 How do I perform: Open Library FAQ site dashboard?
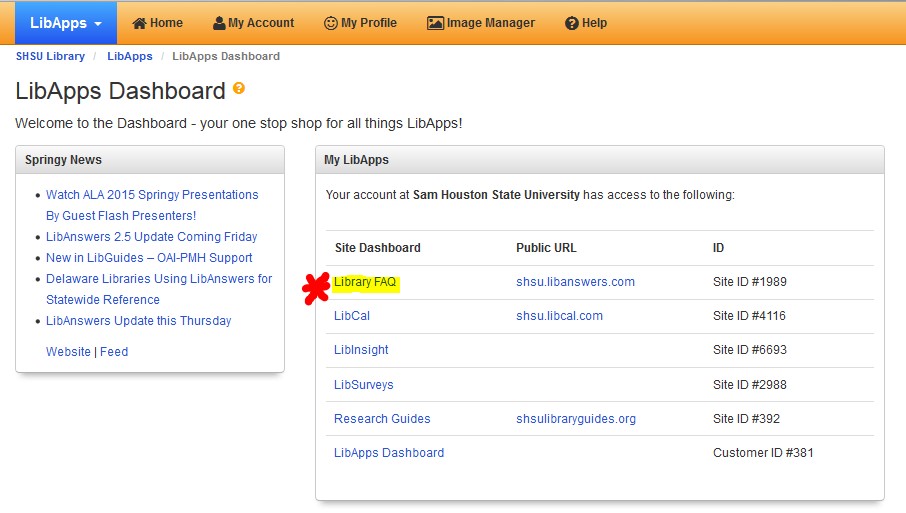coord(365,282)
